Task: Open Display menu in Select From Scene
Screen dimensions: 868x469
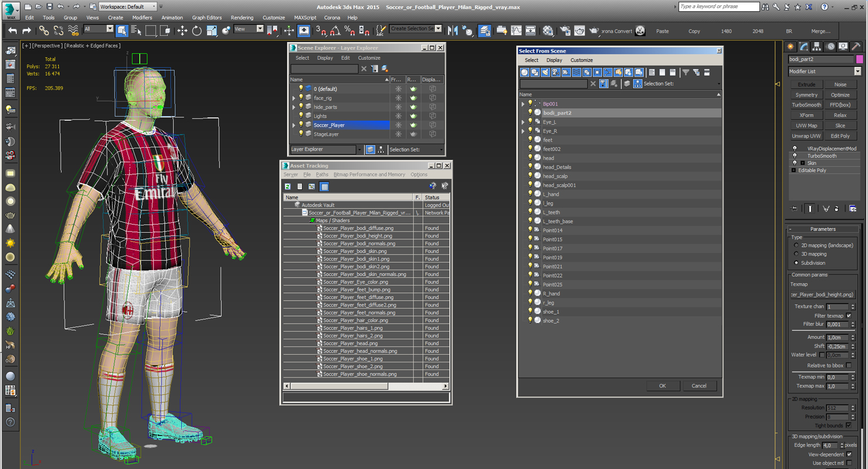Action: tap(554, 60)
